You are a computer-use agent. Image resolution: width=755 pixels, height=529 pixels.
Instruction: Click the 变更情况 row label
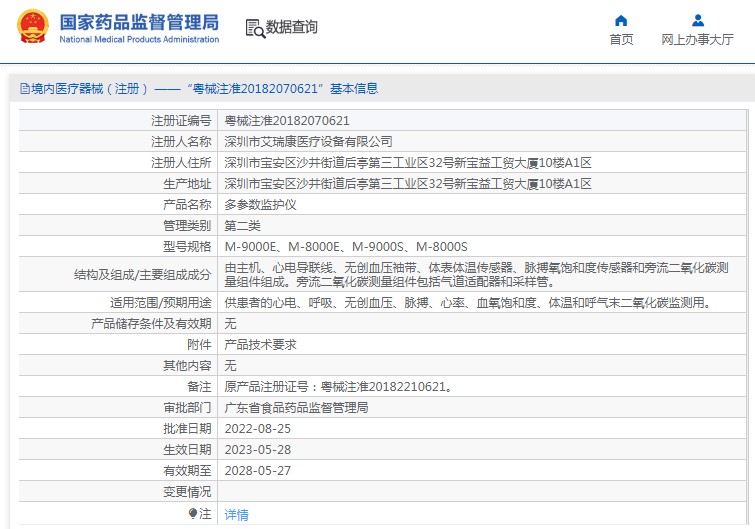pos(187,491)
